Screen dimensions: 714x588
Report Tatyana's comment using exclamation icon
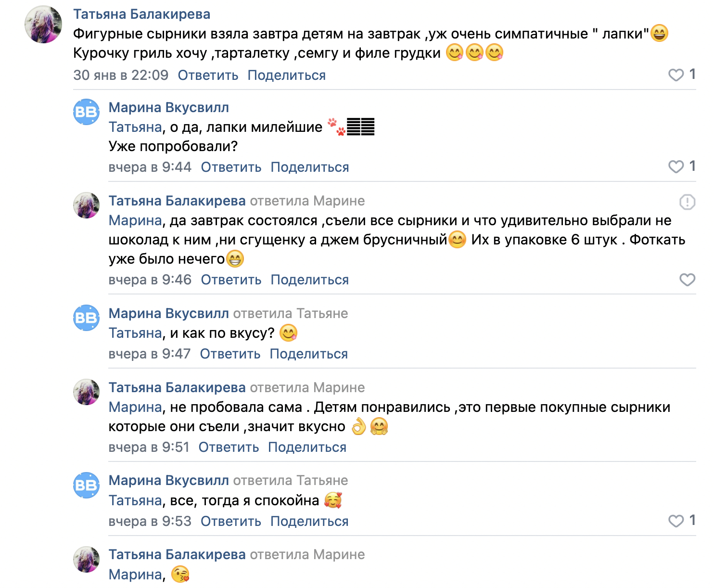(687, 202)
